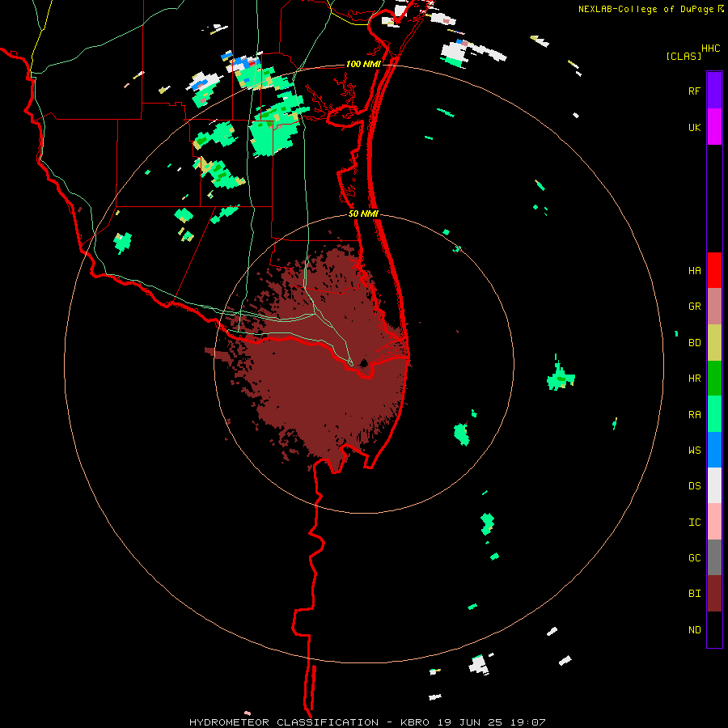728x728 pixels.
Task: Click the UK legend label
Action: pos(694,127)
